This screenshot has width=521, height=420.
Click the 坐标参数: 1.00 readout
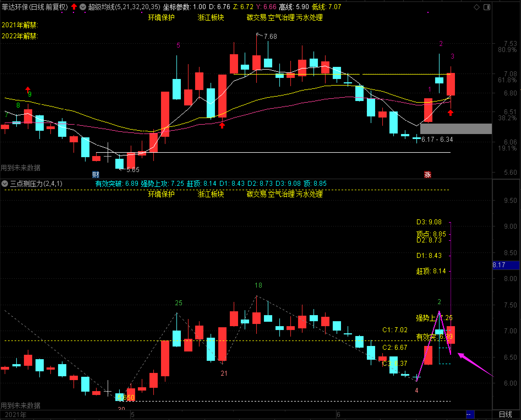pos(184,7)
